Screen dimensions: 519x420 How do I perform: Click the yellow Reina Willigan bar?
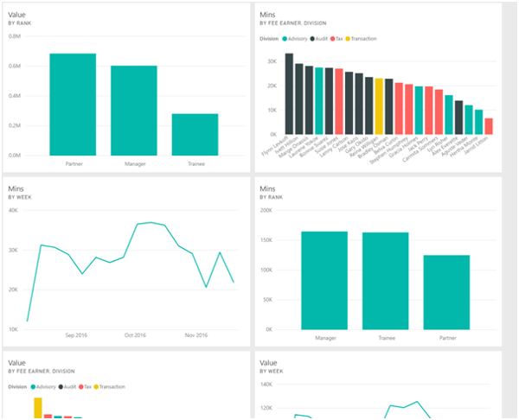pyautogui.click(x=379, y=106)
